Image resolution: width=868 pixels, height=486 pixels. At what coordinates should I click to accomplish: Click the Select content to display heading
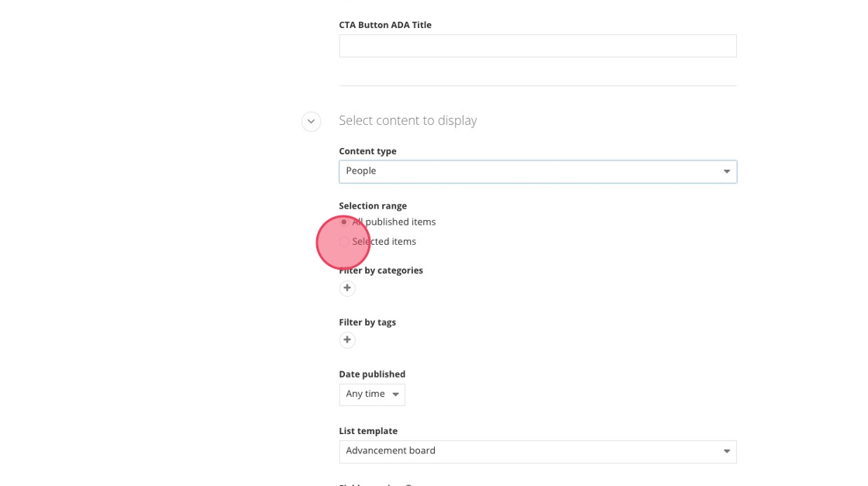(408, 121)
